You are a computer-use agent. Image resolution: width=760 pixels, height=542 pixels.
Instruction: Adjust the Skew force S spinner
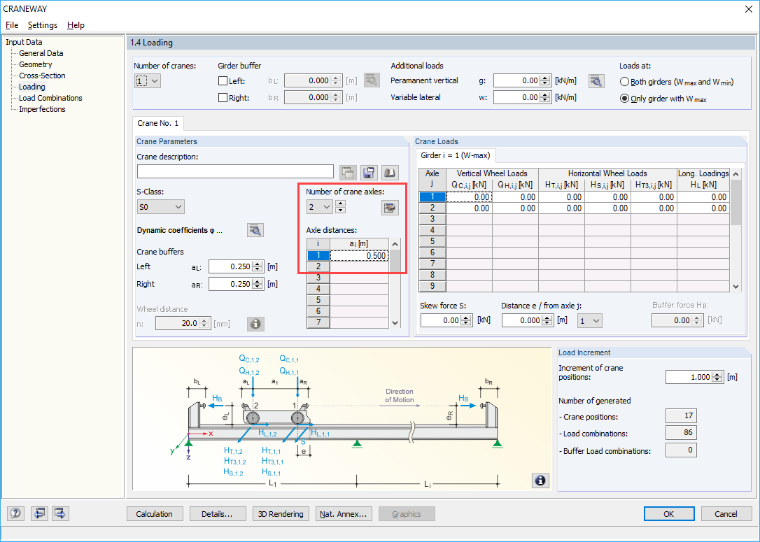(x=467, y=320)
